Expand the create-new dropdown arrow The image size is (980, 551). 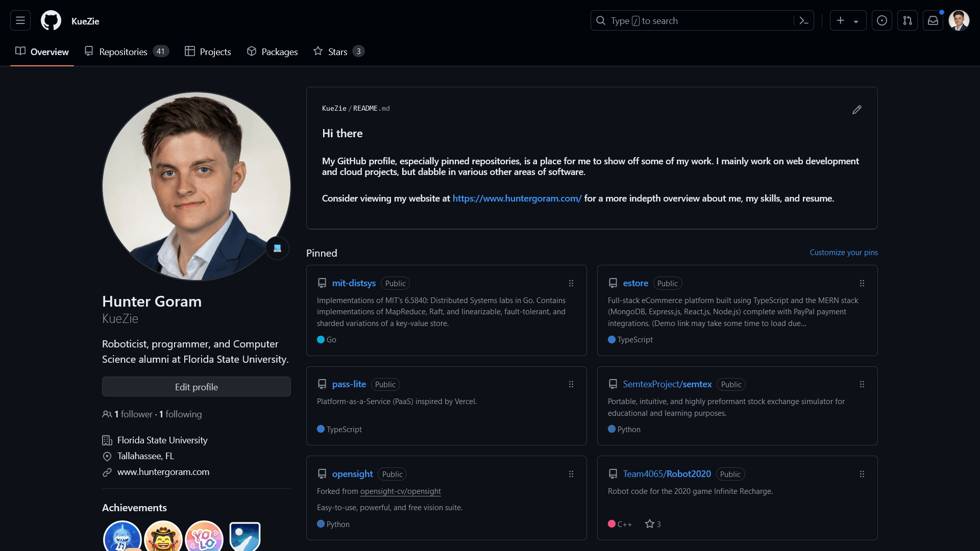pyautogui.click(x=856, y=21)
